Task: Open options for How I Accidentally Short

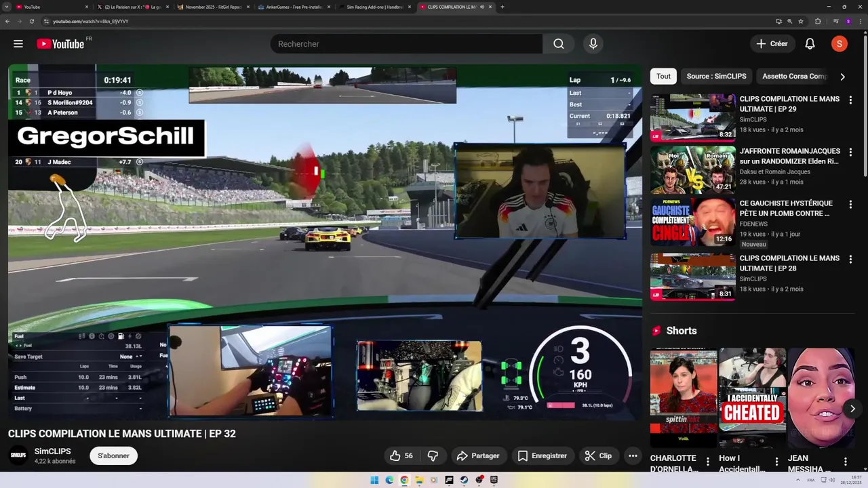Action: click(x=777, y=462)
